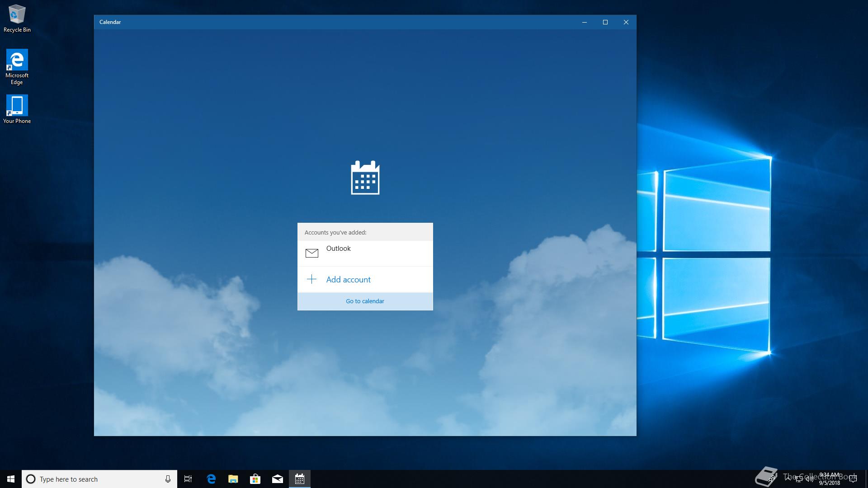Show hidden system tray icons
868x488 pixels.
788,479
